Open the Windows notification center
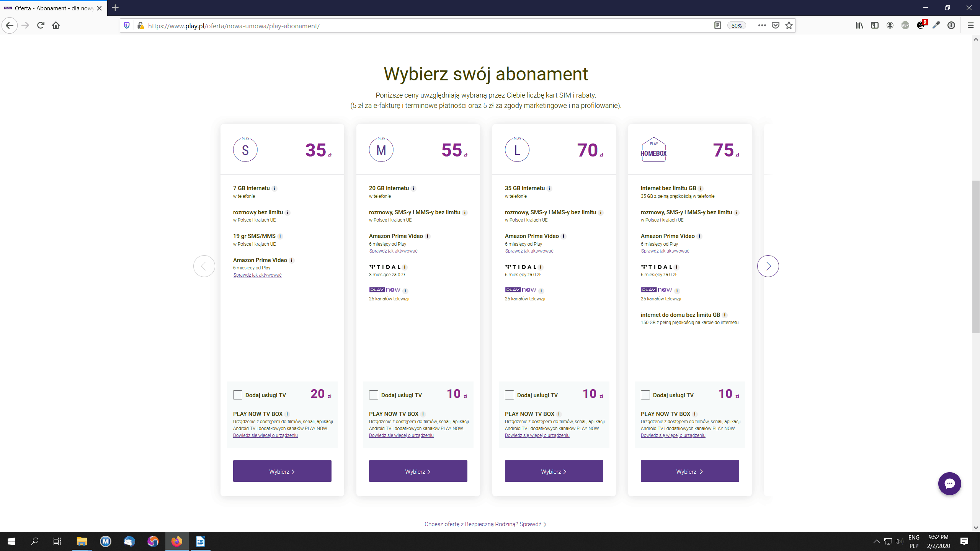The height and width of the screenshot is (551, 980). coord(964,541)
